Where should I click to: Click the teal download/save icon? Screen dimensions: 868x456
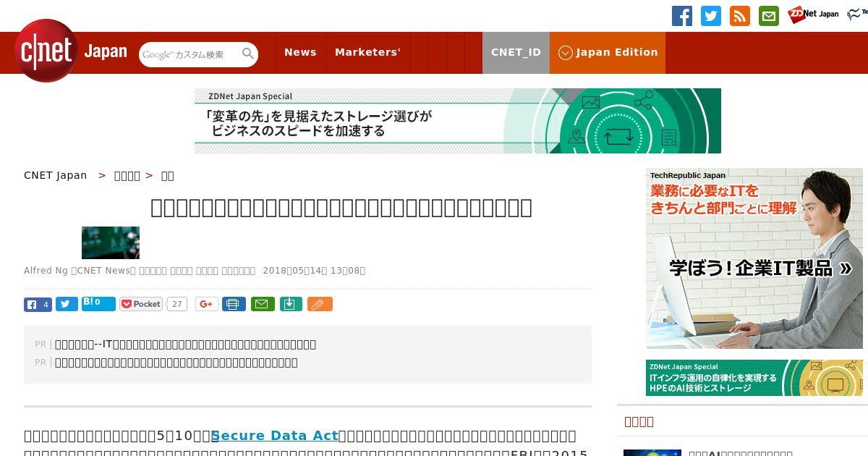click(290, 304)
